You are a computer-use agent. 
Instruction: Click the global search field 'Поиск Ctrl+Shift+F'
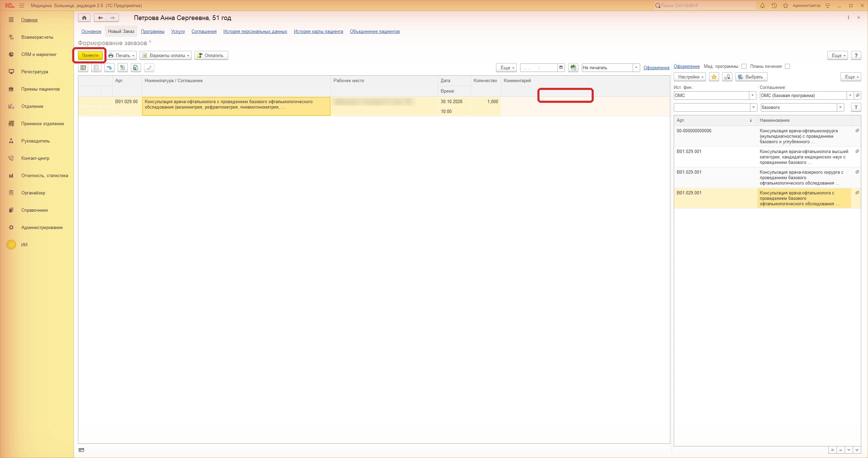705,5
